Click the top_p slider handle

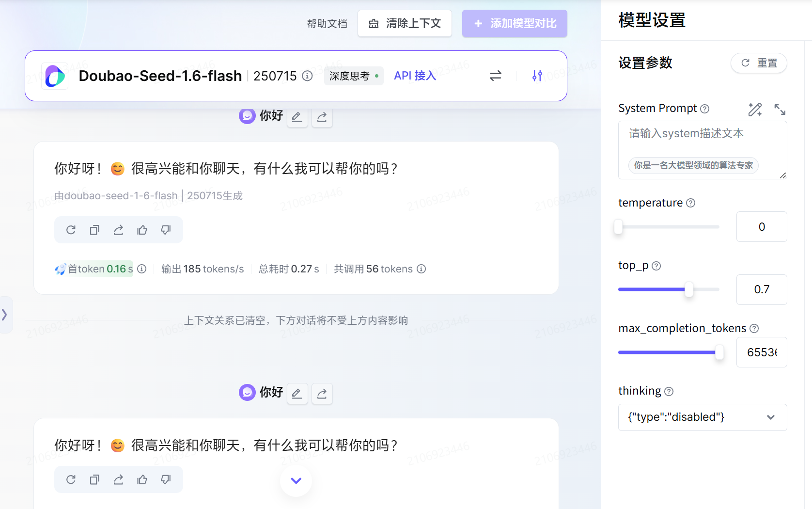click(688, 289)
